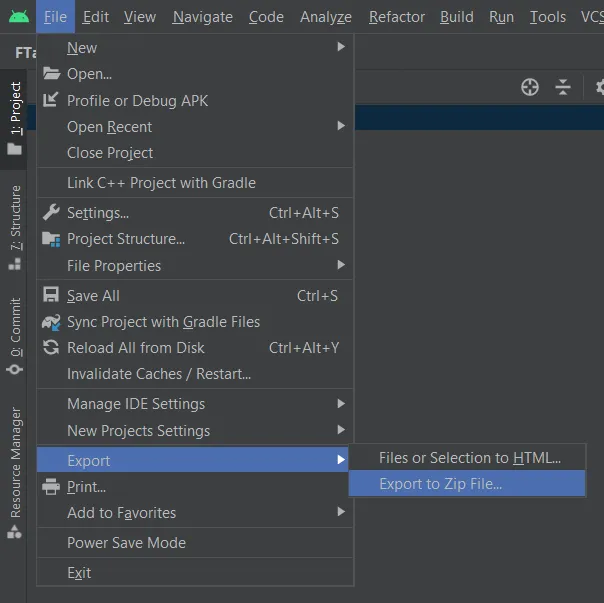This screenshot has width=604, height=603.
Task: Expand the Manage IDE Settings submenu
Action: pyautogui.click(x=195, y=404)
